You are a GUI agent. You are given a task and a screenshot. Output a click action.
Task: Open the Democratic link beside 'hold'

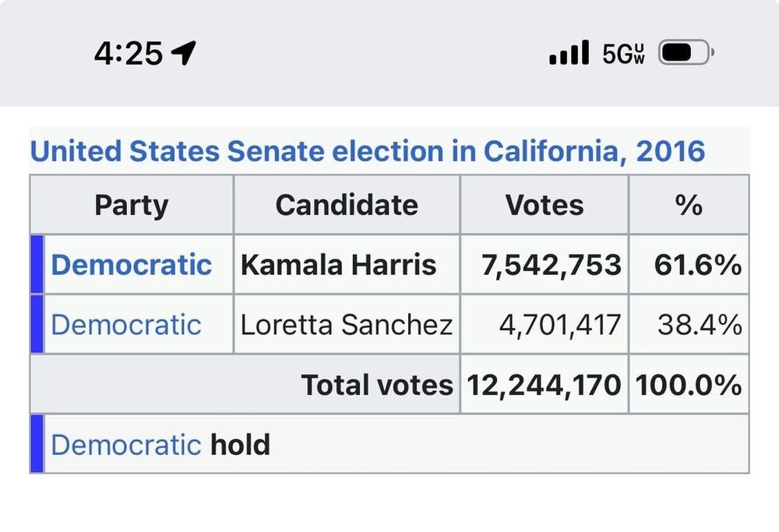[x=126, y=445]
